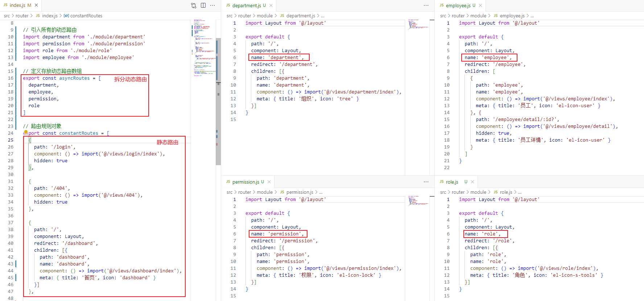Screen dimensions: 644x301
Task: Click JS icon beside permission.js in breadcrumb
Action: tap(282, 192)
